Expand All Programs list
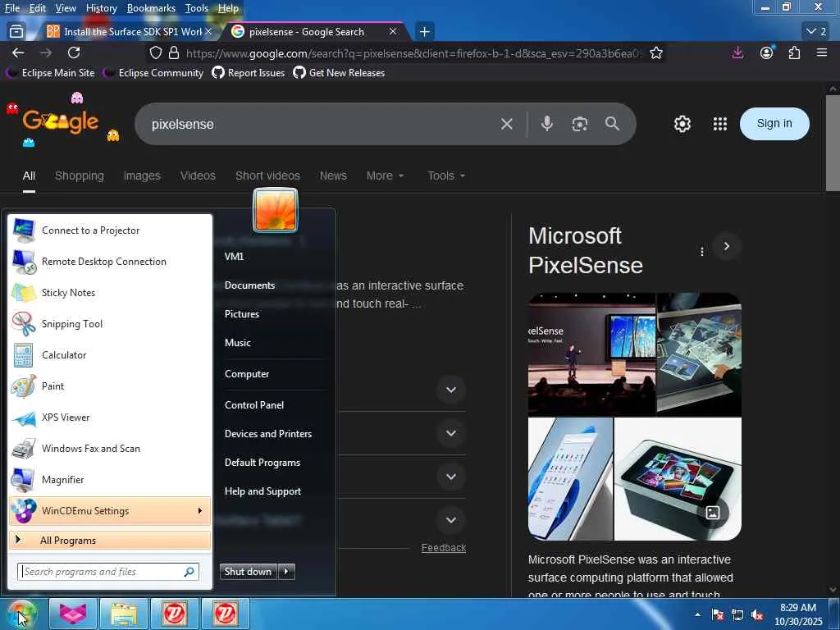This screenshot has width=840, height=630. click(110, 541)
